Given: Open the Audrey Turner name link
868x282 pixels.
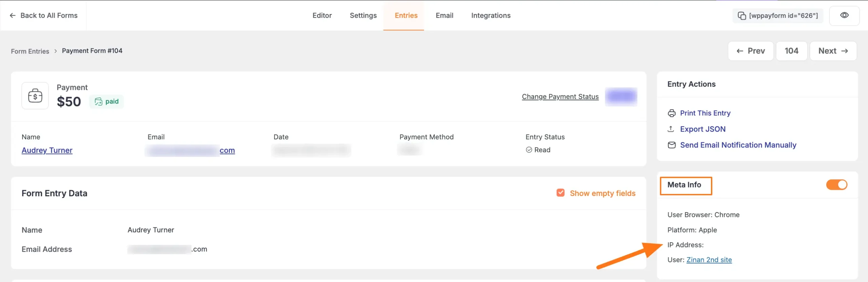Looking at the screenshot, I should [47, 150].
